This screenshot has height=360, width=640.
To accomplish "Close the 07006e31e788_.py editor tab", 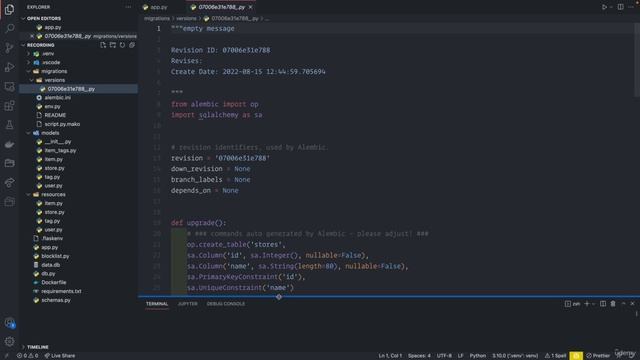I will point(250,7).
